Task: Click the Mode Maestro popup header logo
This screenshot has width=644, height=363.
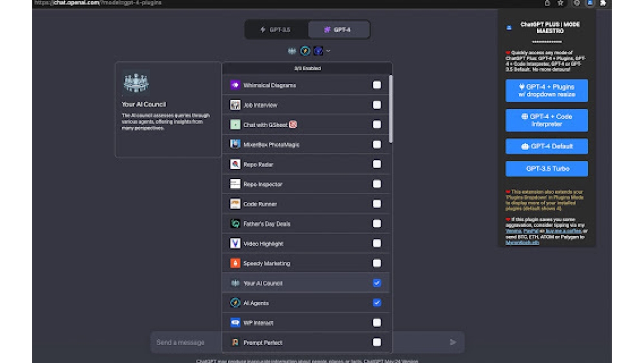Action: click(509, 28)
